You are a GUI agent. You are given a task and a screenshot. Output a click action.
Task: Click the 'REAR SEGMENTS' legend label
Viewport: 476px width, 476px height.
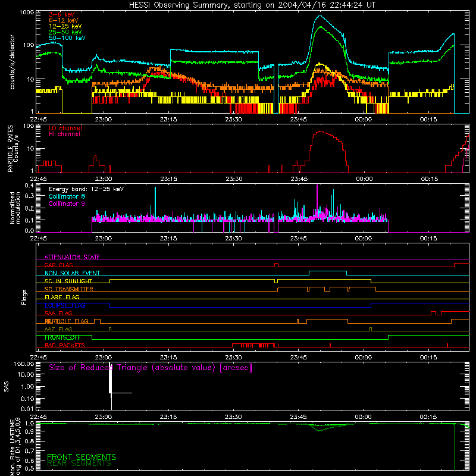tap(79, 464)
